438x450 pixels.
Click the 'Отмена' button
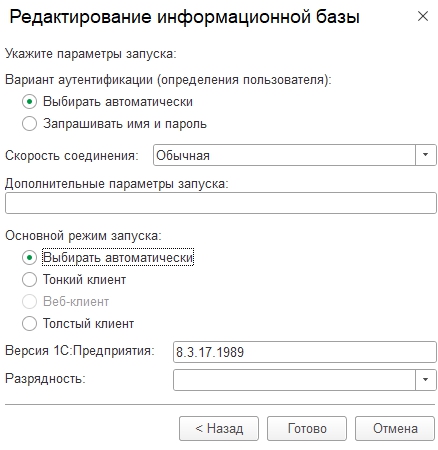coord(395,428)
